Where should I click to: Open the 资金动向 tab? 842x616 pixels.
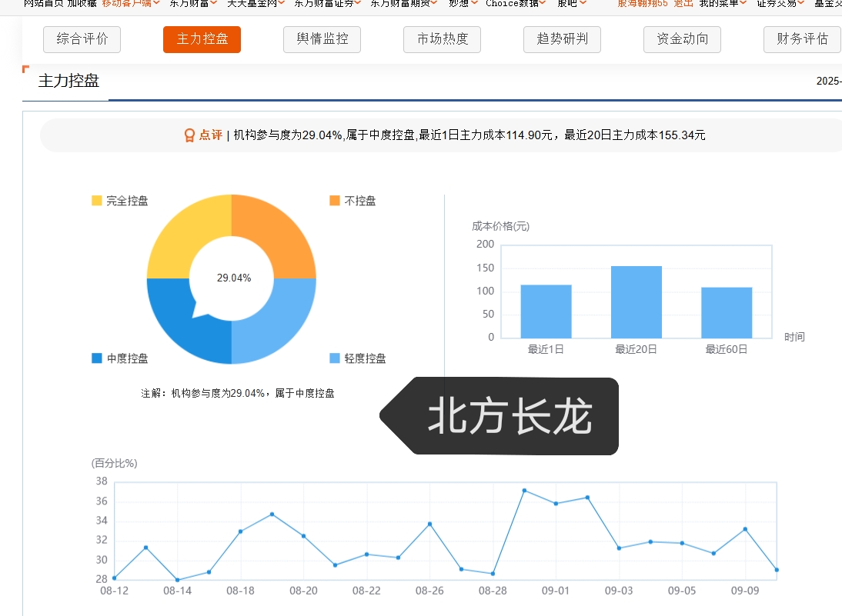(682, 39)
